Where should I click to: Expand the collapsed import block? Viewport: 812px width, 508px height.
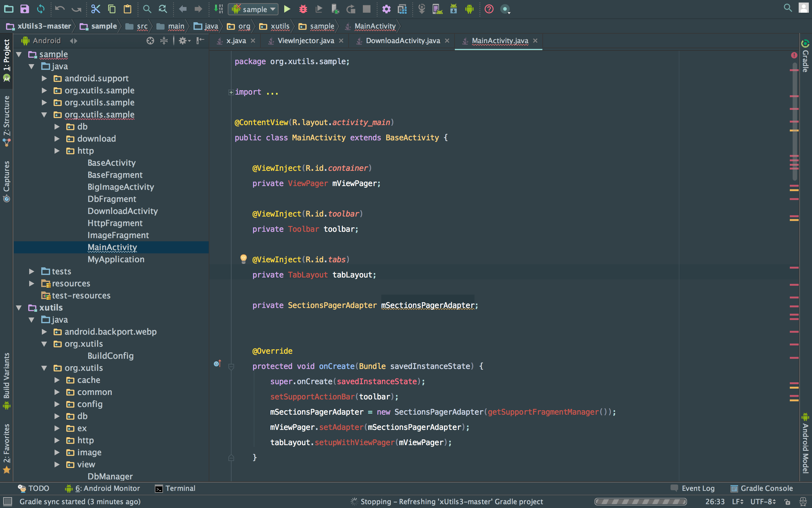231,92
